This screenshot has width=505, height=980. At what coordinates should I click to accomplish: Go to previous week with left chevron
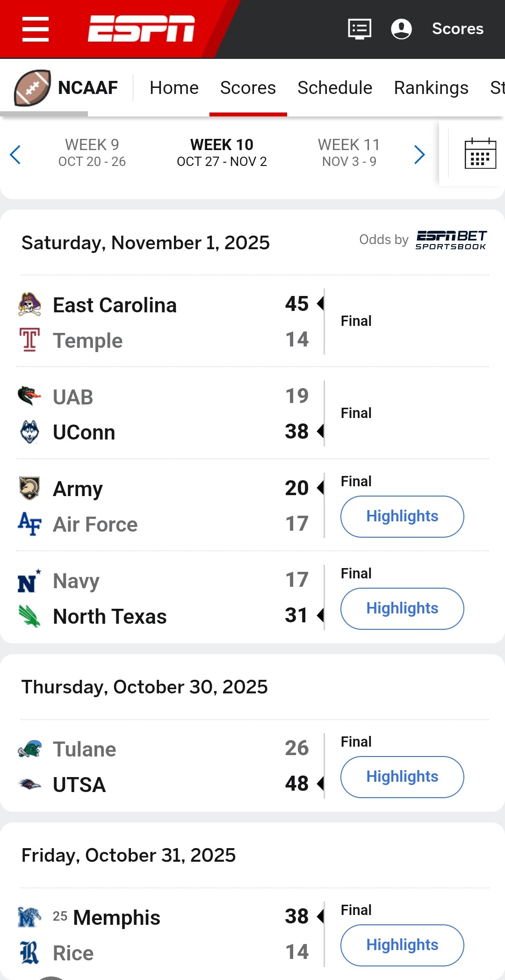[x=15, y=154]
